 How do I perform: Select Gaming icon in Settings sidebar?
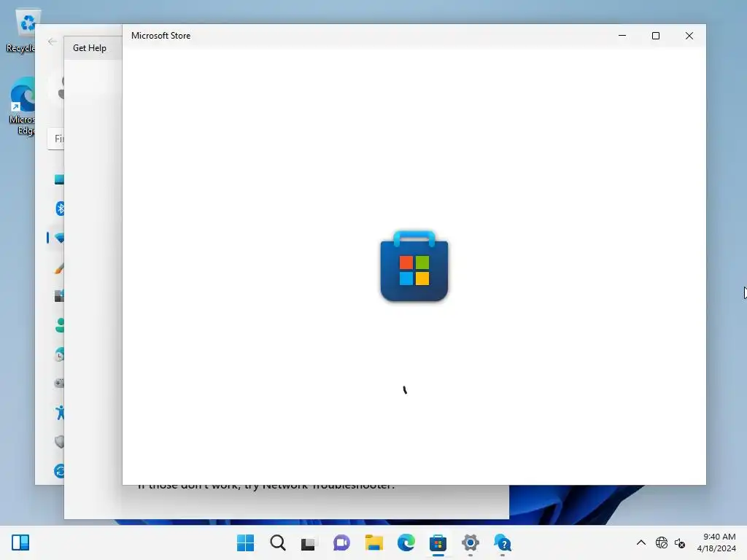pyautogui.click(x=59, y=383)
